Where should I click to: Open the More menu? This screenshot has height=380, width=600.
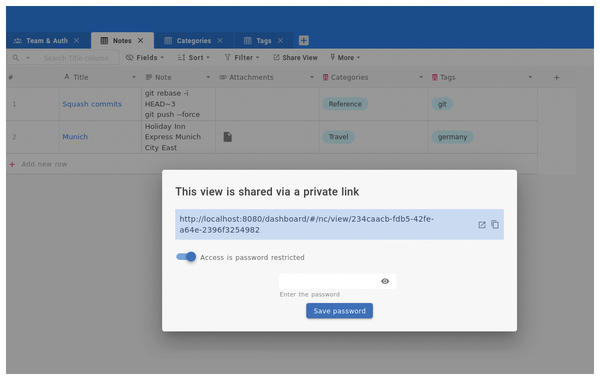(x=345, y=57)
